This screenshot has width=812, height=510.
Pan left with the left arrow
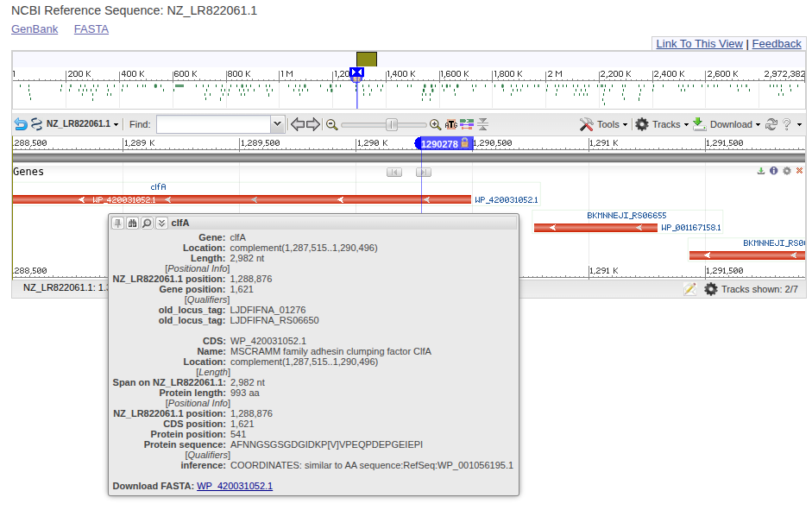pyautogui.click(x=297, y=124)
